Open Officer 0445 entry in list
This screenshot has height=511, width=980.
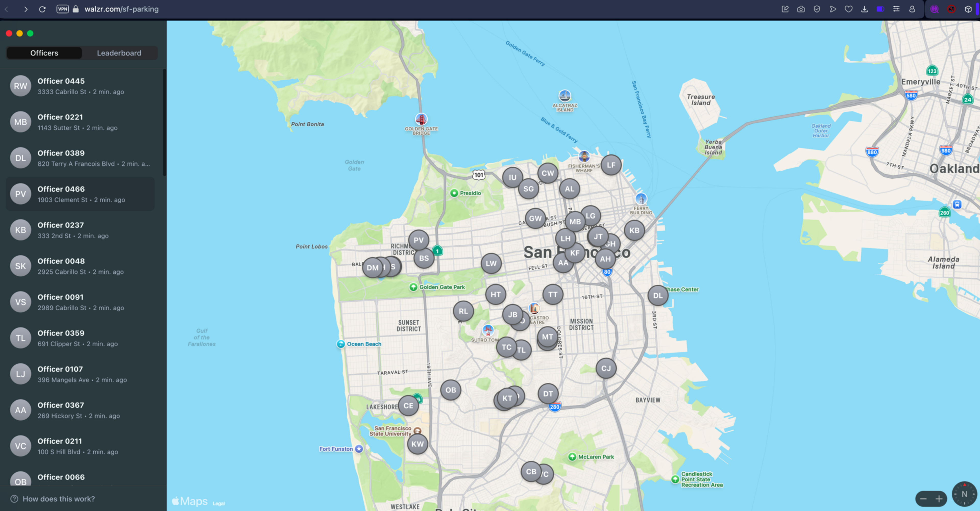[81, 86]
